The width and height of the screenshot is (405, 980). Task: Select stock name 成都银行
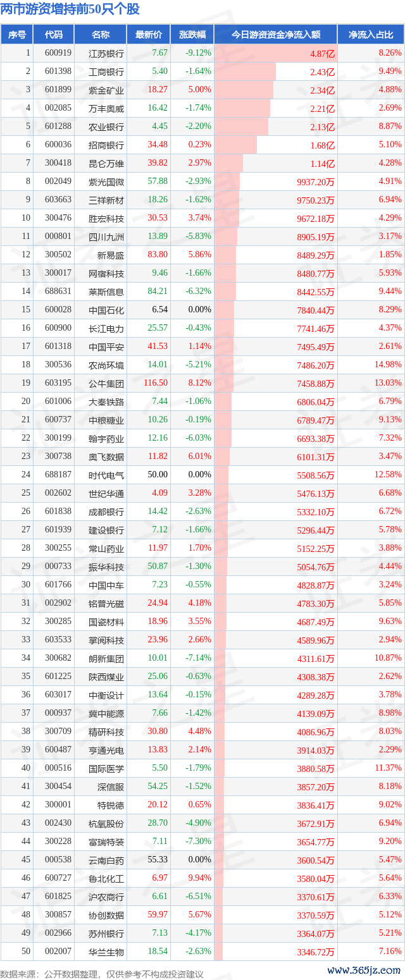[x=107, y=512]
